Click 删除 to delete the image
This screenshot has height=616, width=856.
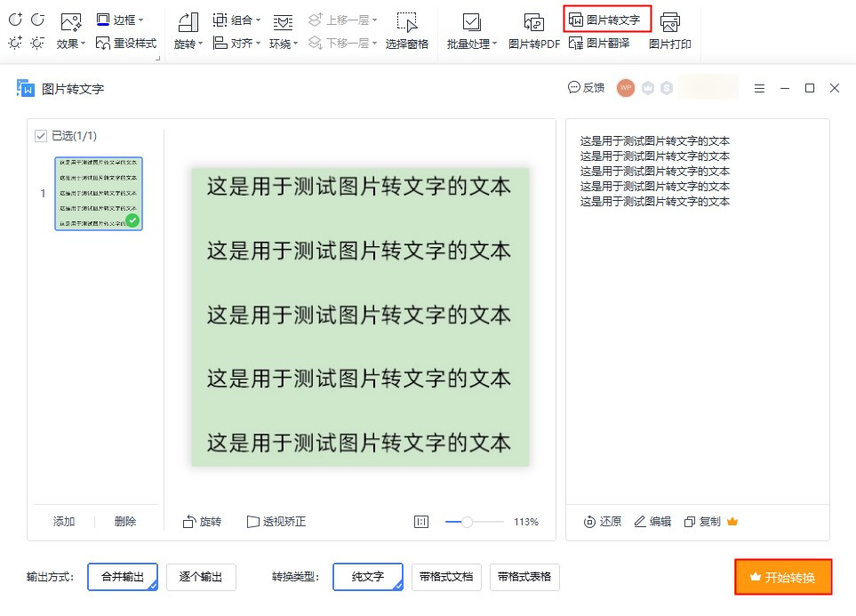click(125, 522)
